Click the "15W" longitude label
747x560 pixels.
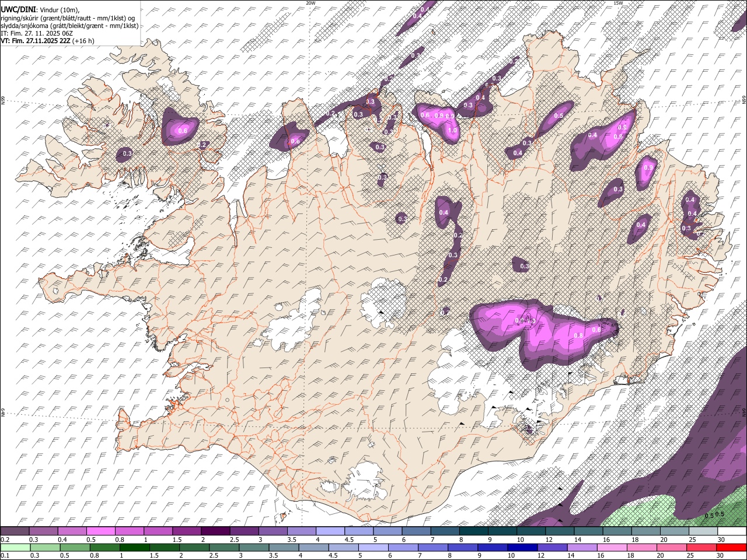(x=618, y=2)
